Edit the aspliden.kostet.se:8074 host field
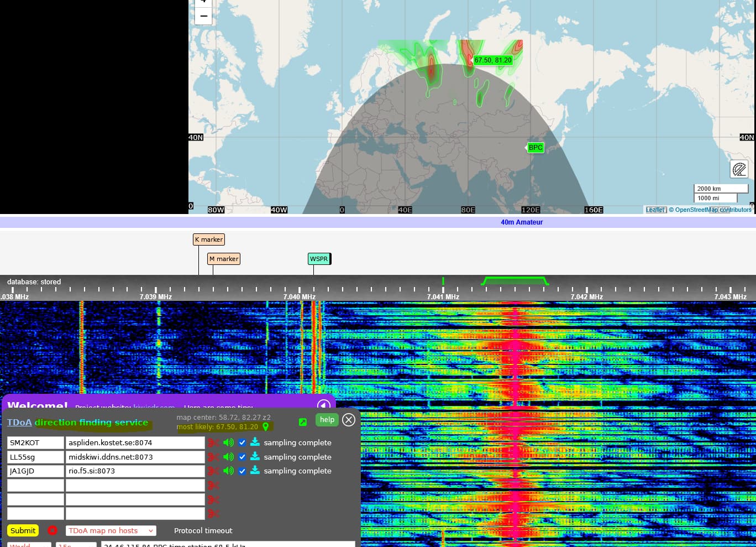The width and height of the screenshot is (756, 547). point(135,442)
